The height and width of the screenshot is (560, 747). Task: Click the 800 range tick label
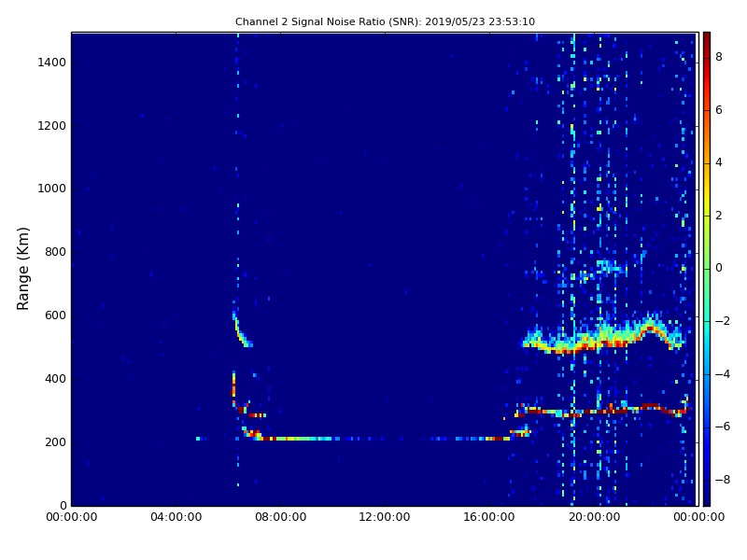click(55, 252)
